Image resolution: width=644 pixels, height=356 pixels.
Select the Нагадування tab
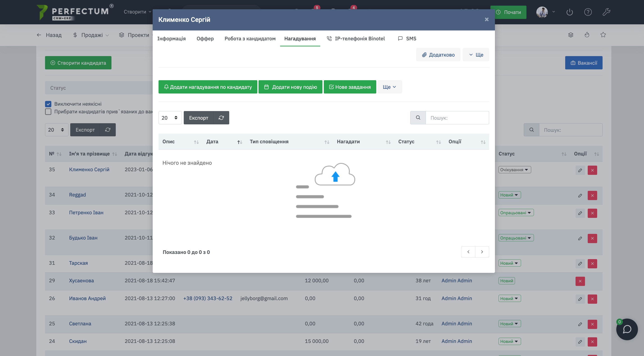(300, 39)
